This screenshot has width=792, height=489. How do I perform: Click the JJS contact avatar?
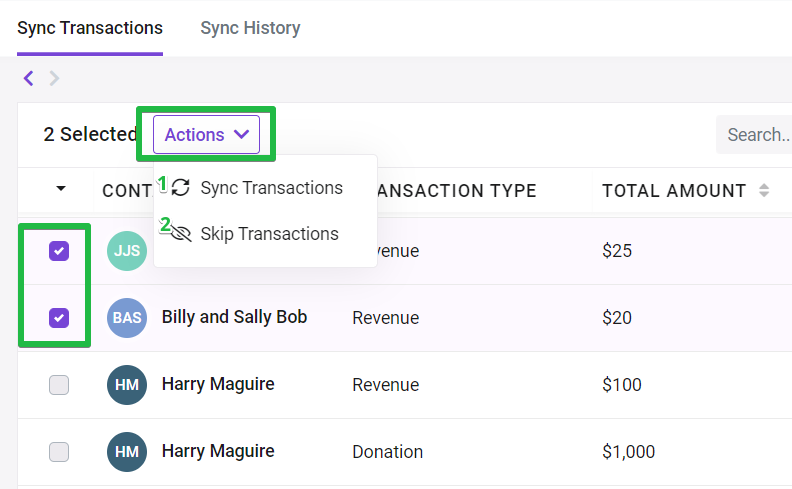coord(127,251)
